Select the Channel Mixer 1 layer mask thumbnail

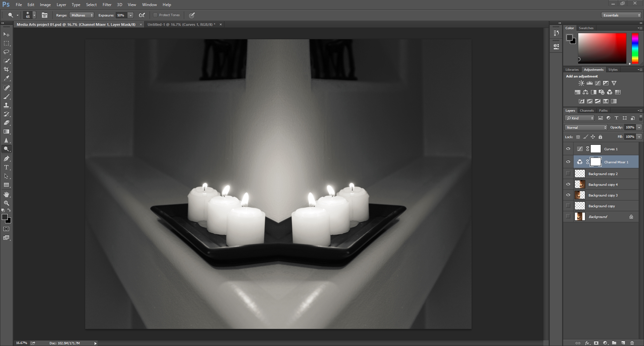click(x=596, y=162)
